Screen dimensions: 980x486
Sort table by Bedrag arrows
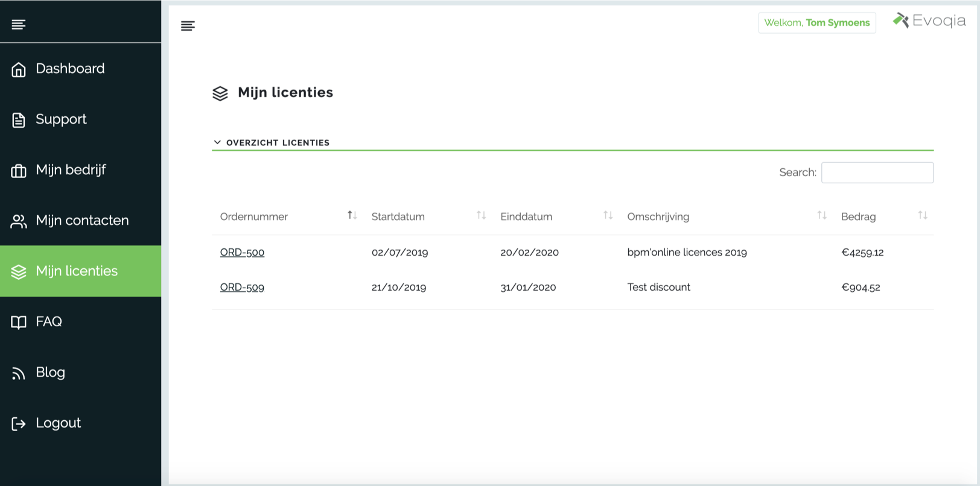[x=923, y=215]
